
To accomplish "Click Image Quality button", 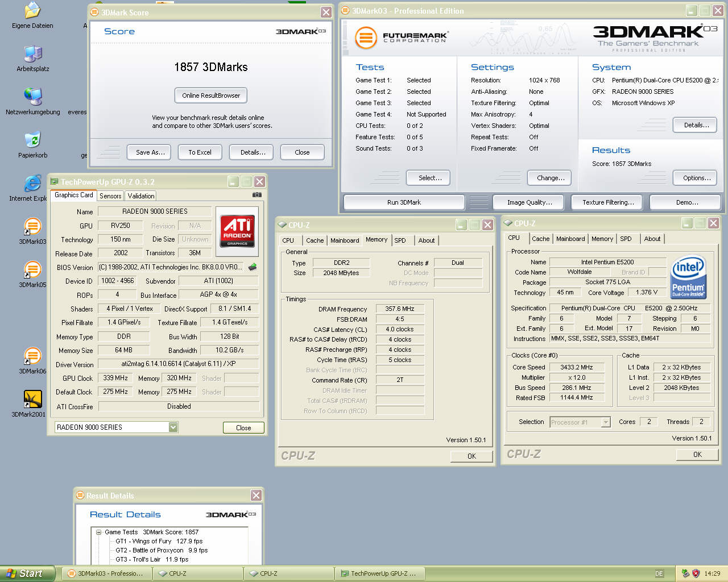I will click(x=530, y=202).
